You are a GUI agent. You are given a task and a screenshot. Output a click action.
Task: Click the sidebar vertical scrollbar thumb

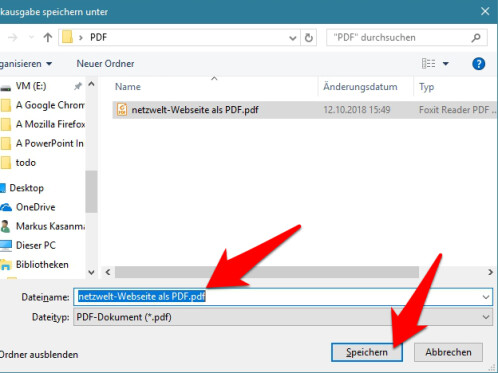click(91, 191)
